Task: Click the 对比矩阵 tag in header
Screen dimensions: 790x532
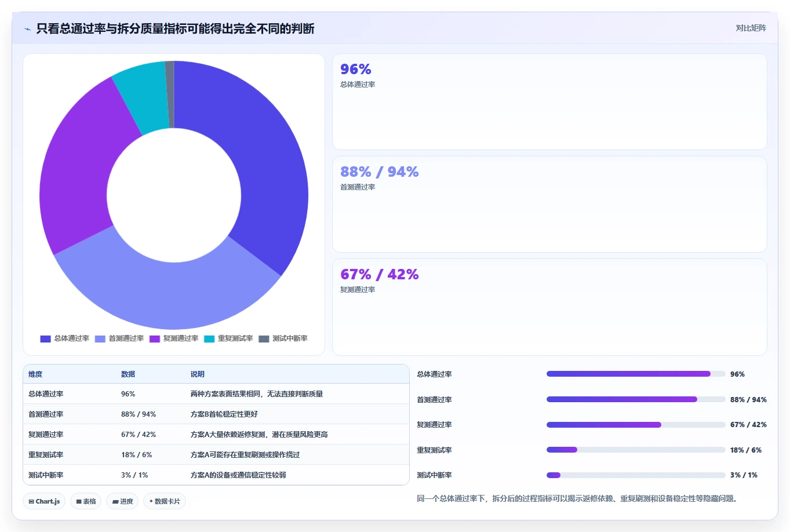Action: click(x=751, y=28)
